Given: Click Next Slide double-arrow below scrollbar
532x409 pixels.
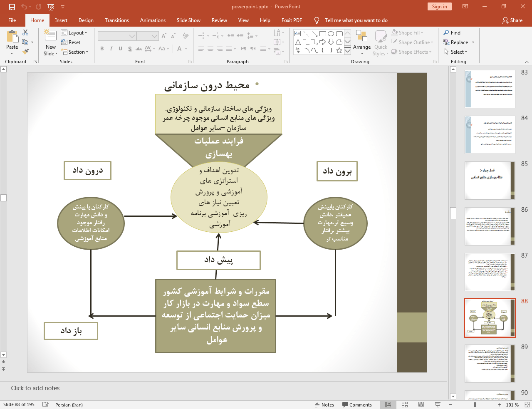Looking at the screenshot, I should coord(3,369).
